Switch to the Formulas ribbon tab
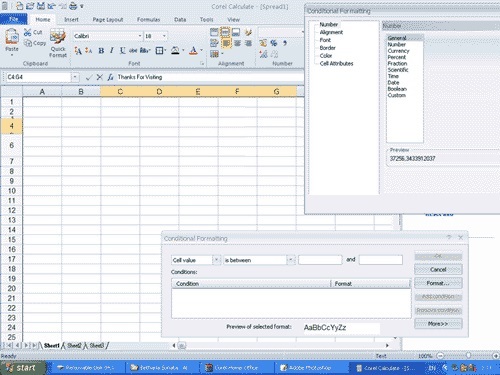The image size is (500, 375). click(149, 20)
